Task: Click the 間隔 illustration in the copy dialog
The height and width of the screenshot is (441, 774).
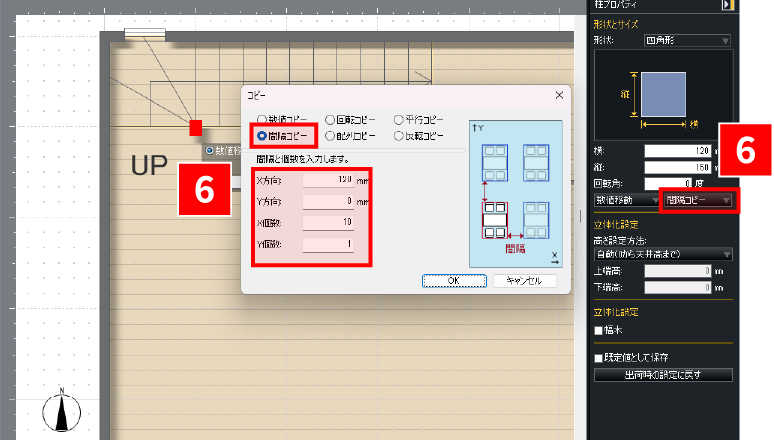Action: [515, 194]
